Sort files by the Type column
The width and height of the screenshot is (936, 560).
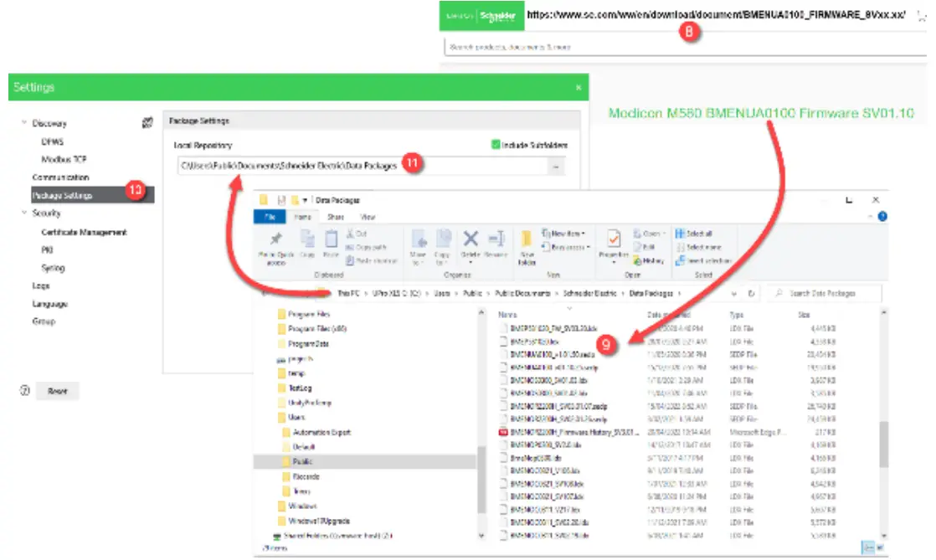[736, 315]
